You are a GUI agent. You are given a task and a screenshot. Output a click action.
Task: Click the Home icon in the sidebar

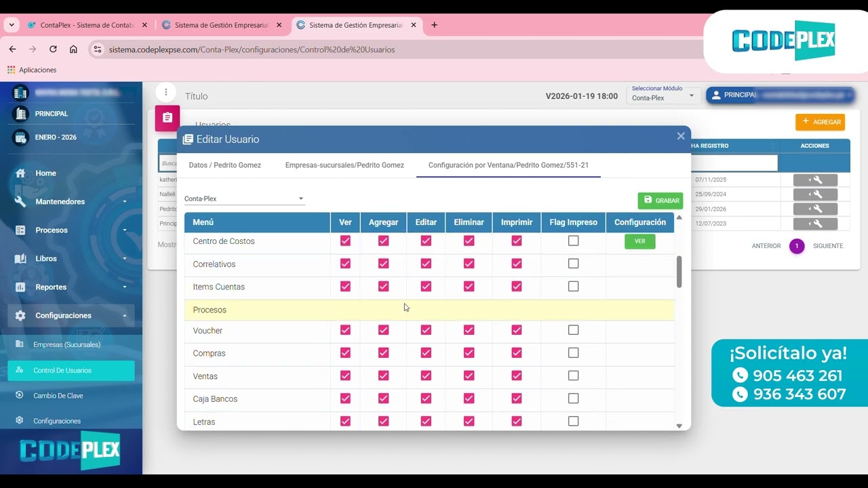(x=20, y=173)
